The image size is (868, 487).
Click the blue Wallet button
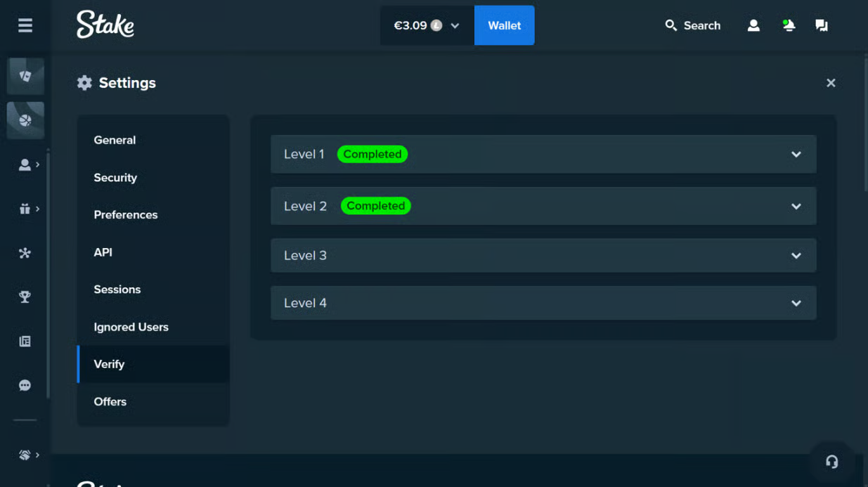(x=504, y=25)
